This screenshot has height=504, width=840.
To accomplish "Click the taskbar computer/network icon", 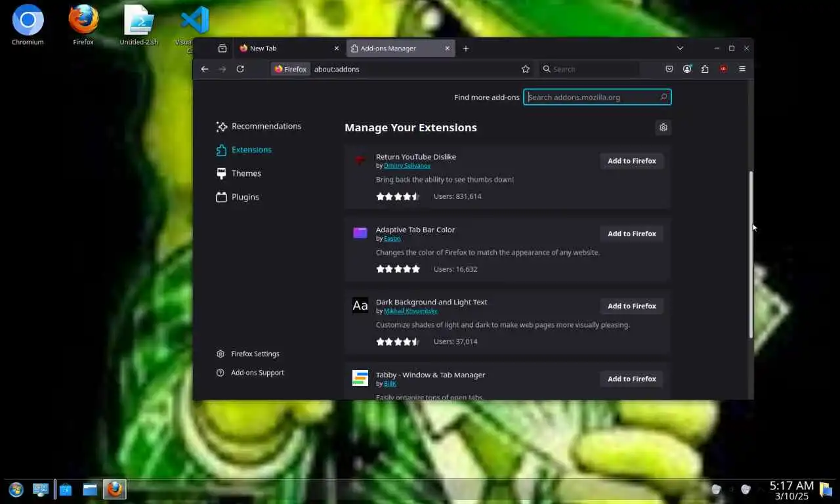I will (41, 490).
